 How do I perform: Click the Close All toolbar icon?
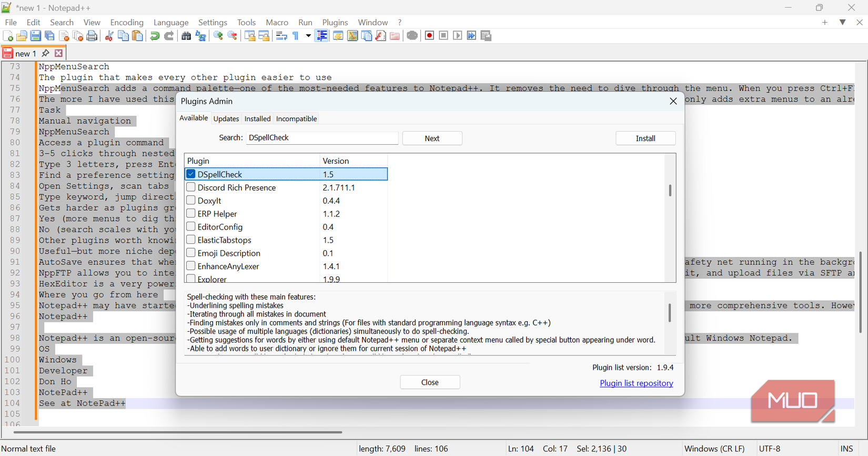(78, 36)
